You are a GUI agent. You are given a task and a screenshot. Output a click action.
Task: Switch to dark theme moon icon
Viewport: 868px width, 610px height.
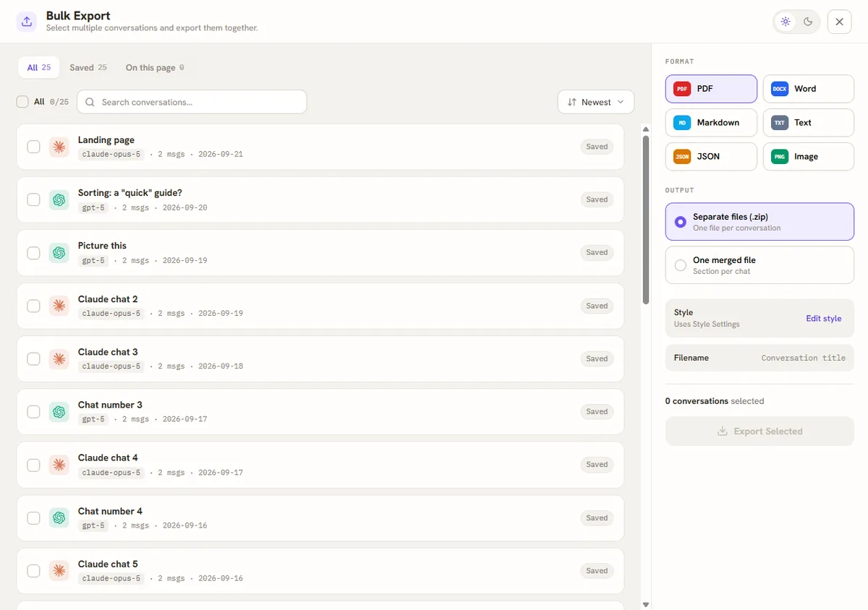tap(808, 22)
